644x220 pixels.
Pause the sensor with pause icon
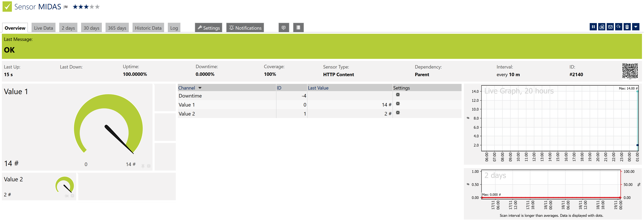click(593, 27)
